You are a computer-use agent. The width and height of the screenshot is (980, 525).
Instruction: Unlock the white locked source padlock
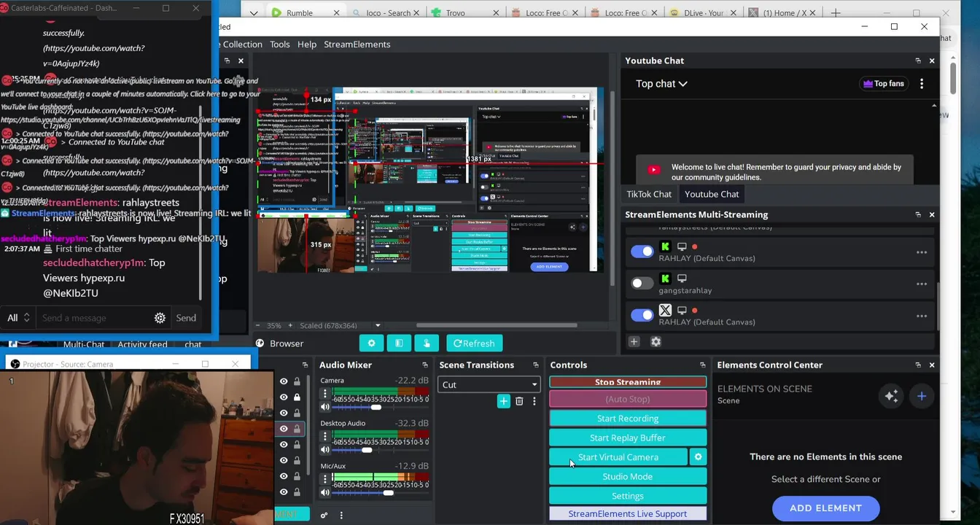point(297,397)
